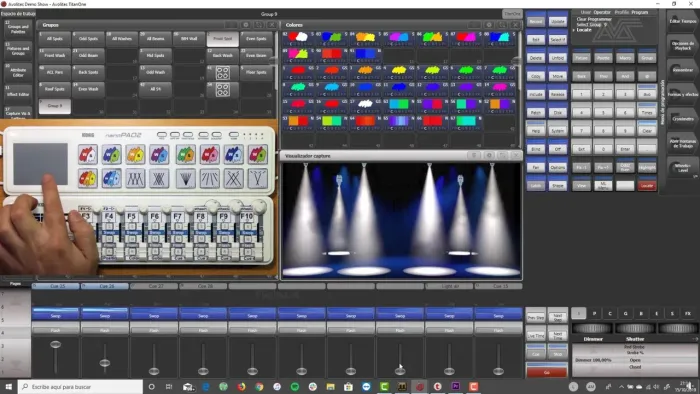700x394 pixels.
Task: Open Spotify from the taskbar
Action: click(295, 386)
